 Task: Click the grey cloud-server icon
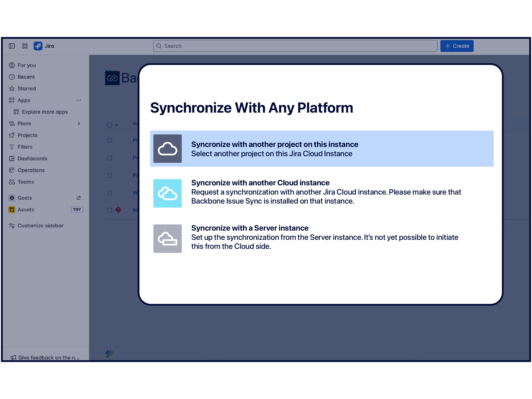tap(168, 239)
